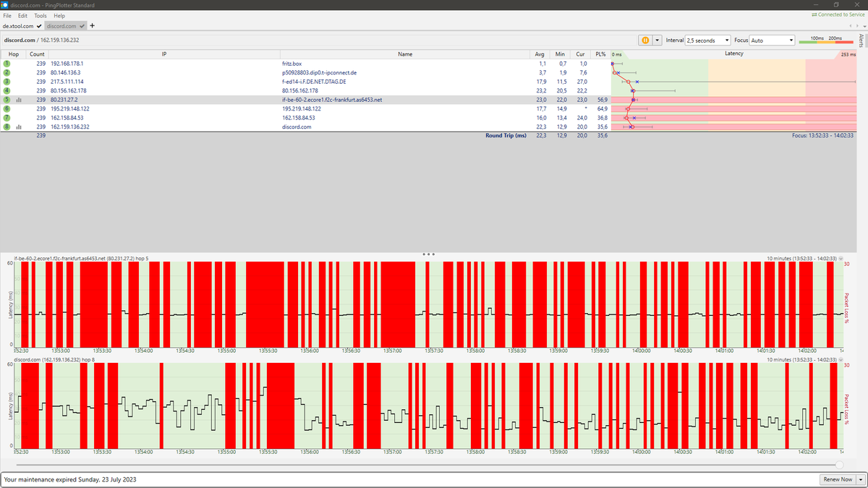The width and height of the screenshot is (868, 488).
Task: Switch to the de.xtool.com tab
Action: pyautogui.click(x=18, y=26)
